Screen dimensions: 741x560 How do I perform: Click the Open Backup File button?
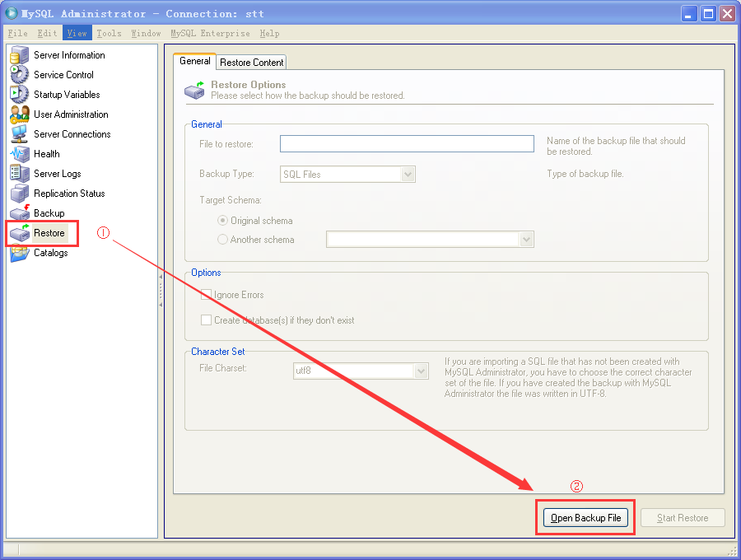[585, 518]
